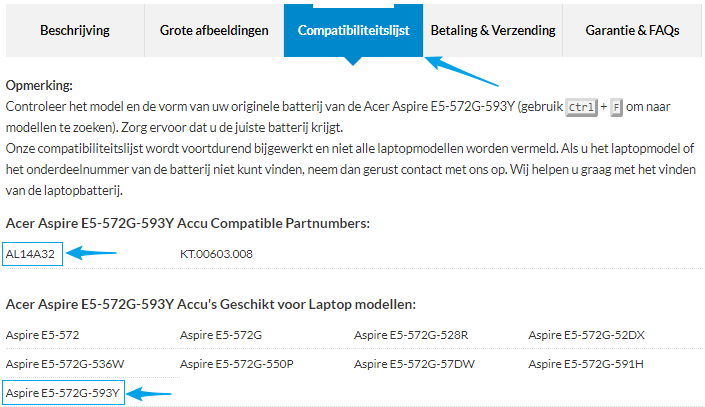Click Aspire E5-572G-536W model entry
705x407 pixels.
[x=65, y=364]
